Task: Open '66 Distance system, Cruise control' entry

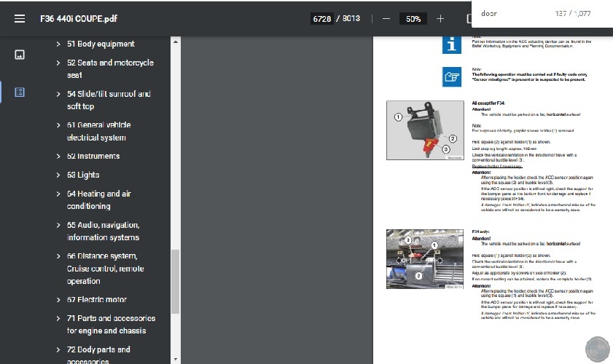Action: point(106,269)
